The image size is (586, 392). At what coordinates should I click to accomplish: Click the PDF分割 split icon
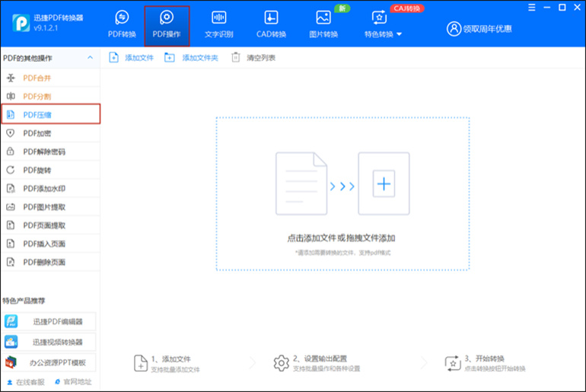coord(11,96)
